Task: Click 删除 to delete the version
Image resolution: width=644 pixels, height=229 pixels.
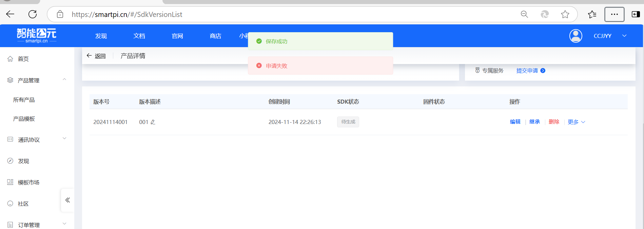Action: click(554, 122)
